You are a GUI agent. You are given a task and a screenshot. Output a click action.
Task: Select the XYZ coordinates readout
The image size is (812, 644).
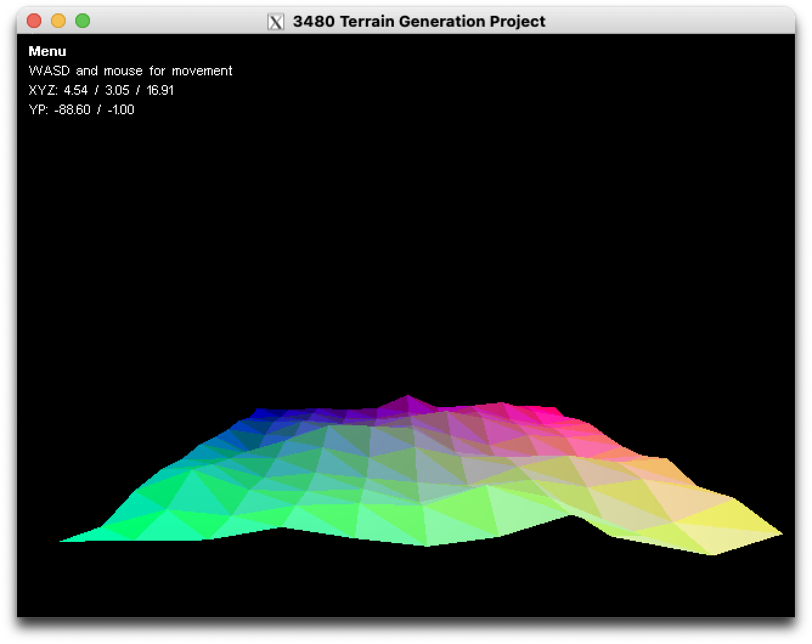101,91
